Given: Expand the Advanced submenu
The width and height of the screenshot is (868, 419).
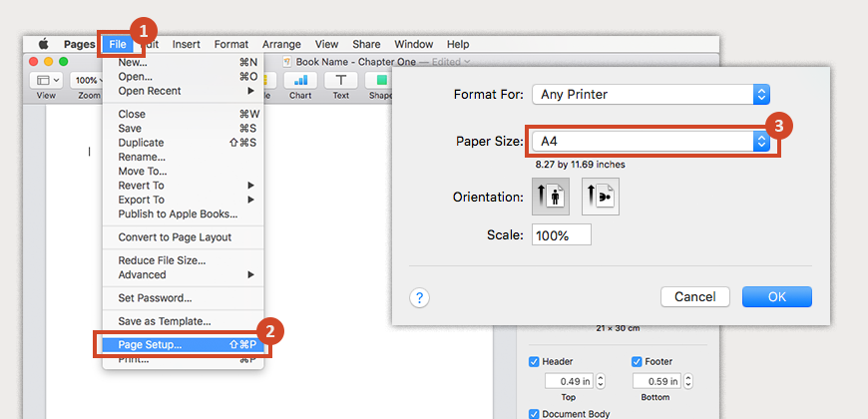Looking at the screenshot, I should click(x=184, y=275).
